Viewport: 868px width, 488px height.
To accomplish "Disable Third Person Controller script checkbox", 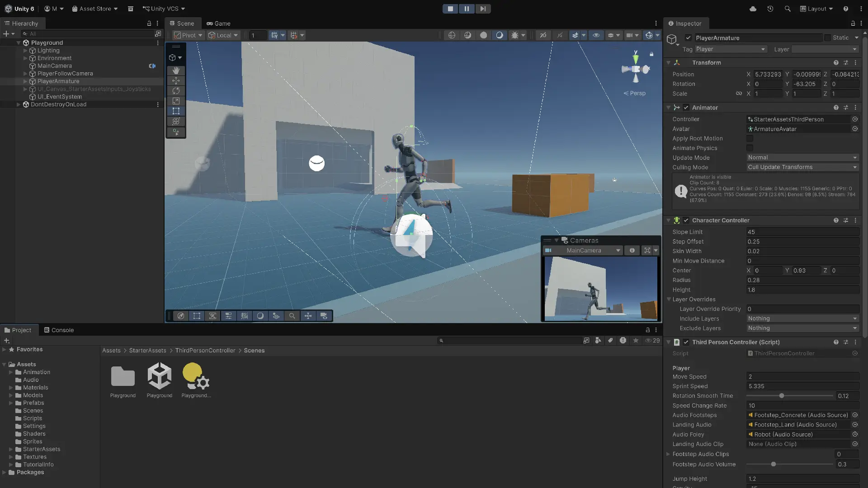I will pyautogui.click(x=686, y=343).
